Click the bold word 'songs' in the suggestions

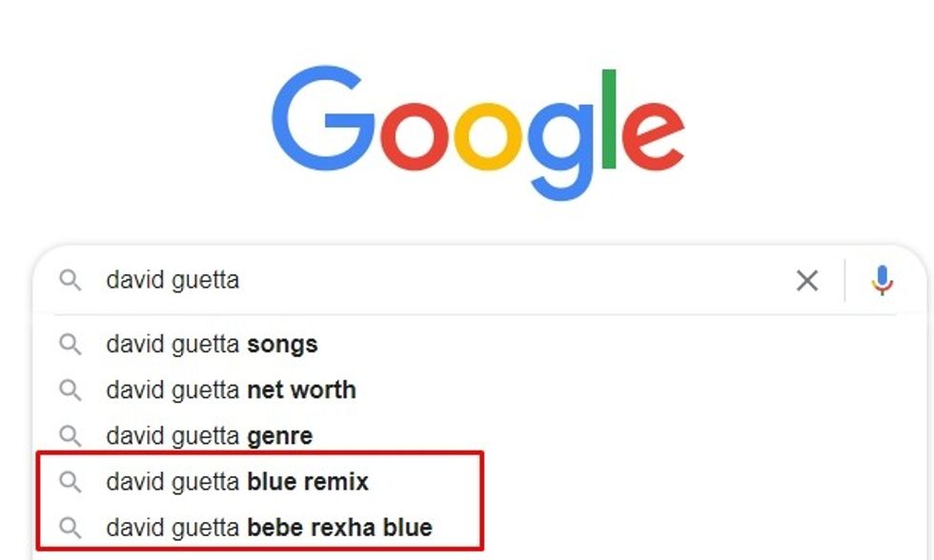(x=282, y=344)
